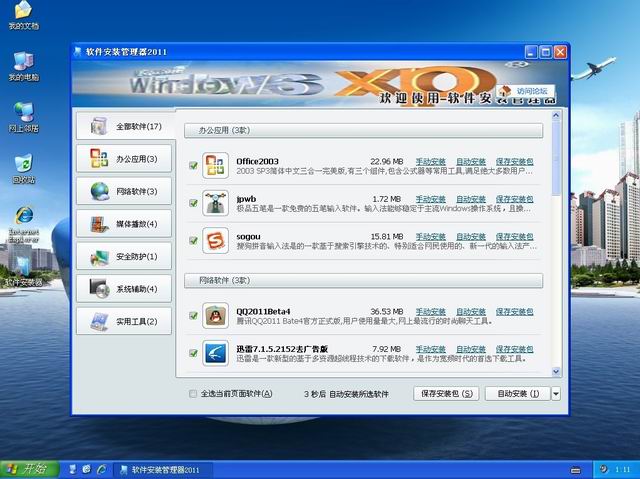
Task: Click scroll down arrow of software list
Action: pos(556,371)
